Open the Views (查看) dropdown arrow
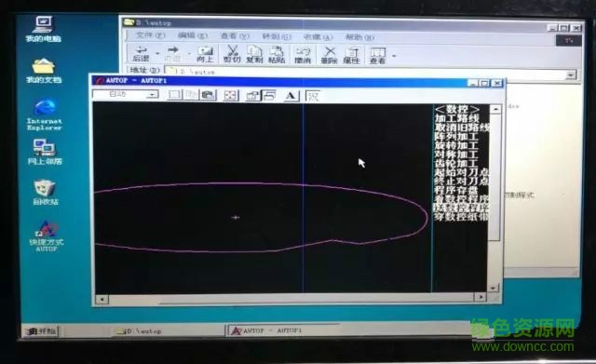 [394, 56]
